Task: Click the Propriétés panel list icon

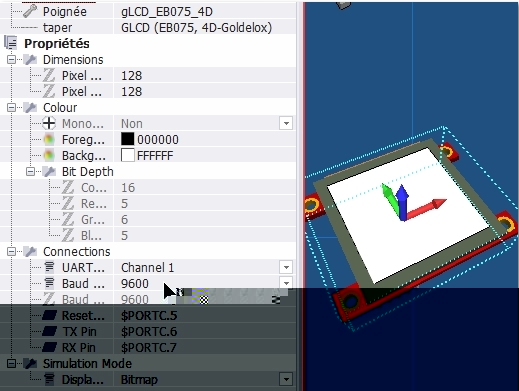Action: point(11,43)
